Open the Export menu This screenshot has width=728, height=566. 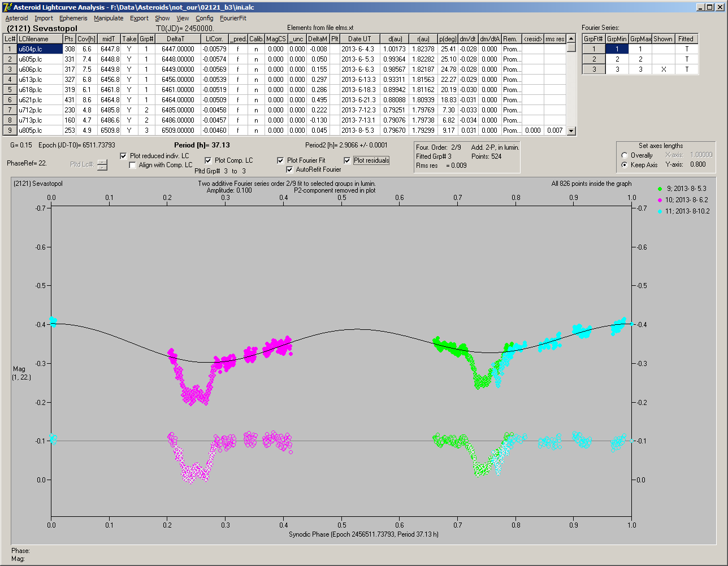[x=139, y=18]
